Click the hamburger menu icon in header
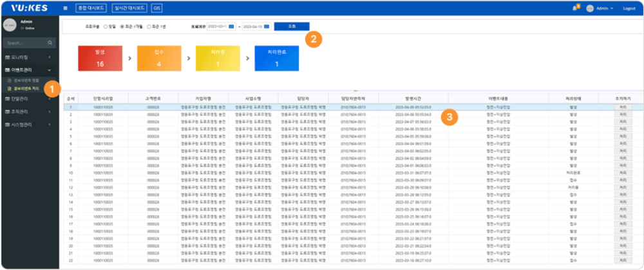The image size is (644, 270). [66, 8]
